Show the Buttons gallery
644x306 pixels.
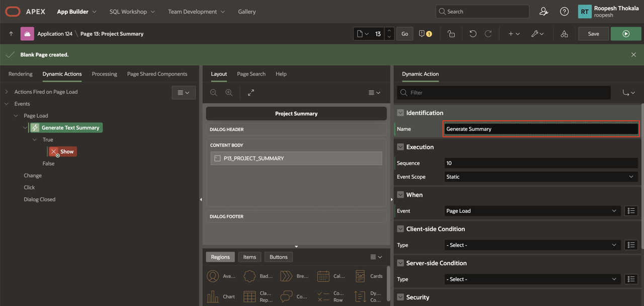(278, 257)
